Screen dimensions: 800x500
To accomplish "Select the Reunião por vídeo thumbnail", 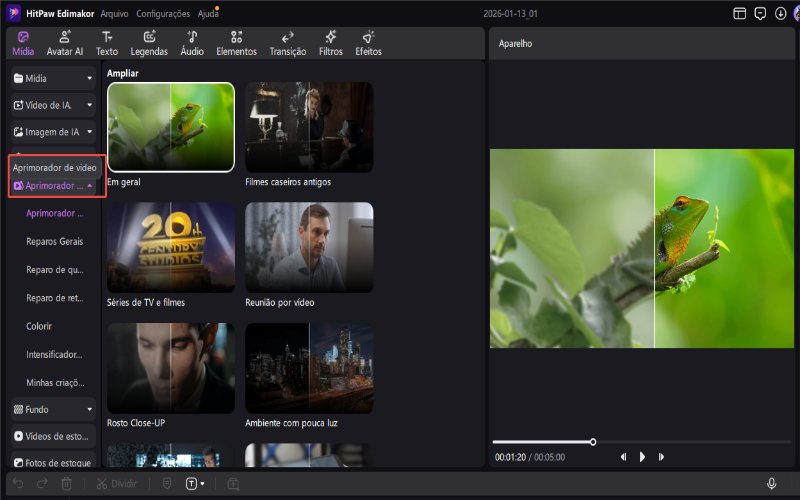I will coord(309,247).
